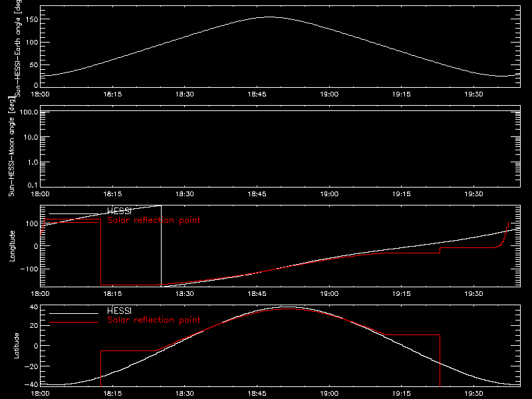
Task: Pick the 18:45 time label under Moon angle plot
Action: 257,194
